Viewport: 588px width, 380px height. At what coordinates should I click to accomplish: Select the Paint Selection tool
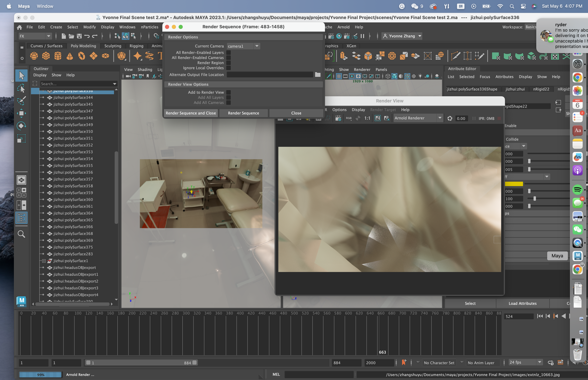coord(21,100)
